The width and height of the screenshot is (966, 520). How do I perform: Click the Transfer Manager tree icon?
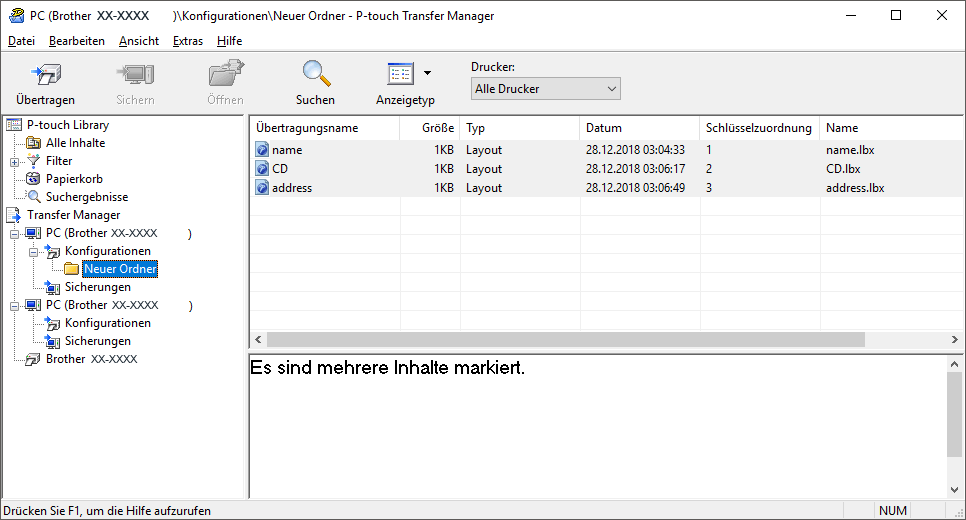click(x=14, y=215)
